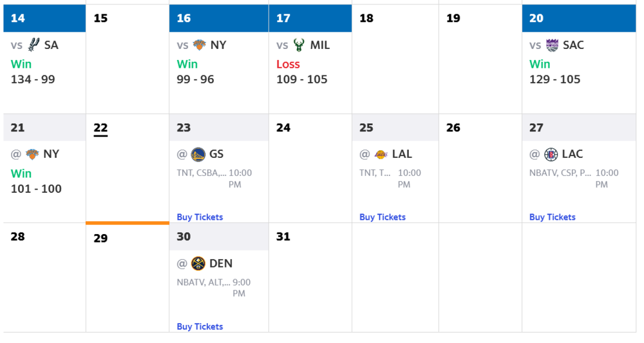Select the Nuggets logo on the 30th

(198, 263)
